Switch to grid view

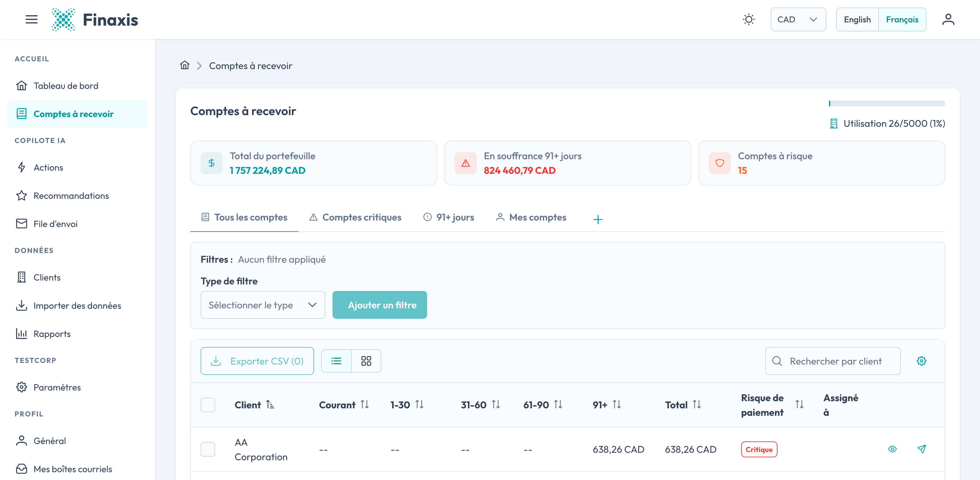tap(366, 360)
